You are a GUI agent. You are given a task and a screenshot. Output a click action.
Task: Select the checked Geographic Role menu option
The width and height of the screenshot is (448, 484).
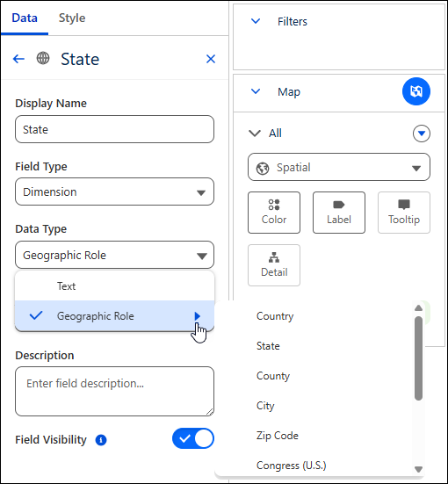coord(114,315)
